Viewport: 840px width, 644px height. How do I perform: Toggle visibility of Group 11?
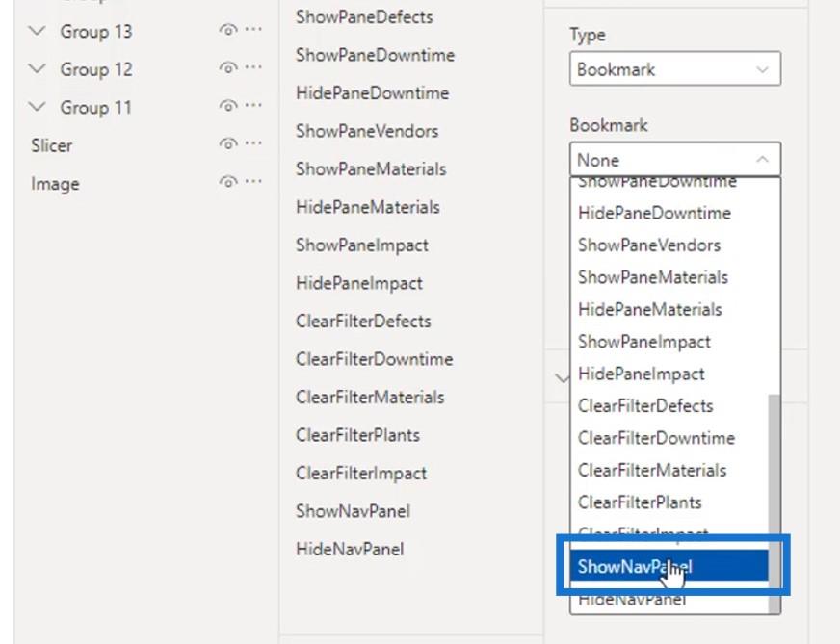[x=228, y=106]
